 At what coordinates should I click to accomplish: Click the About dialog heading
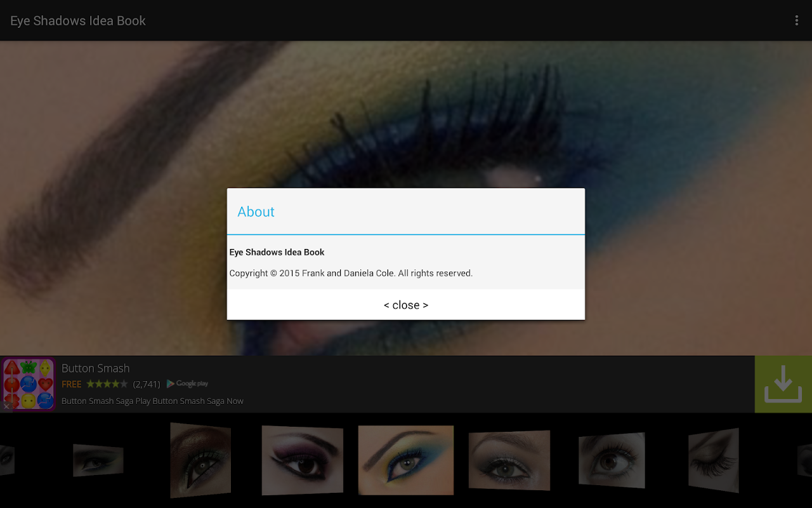click(256, 211)
